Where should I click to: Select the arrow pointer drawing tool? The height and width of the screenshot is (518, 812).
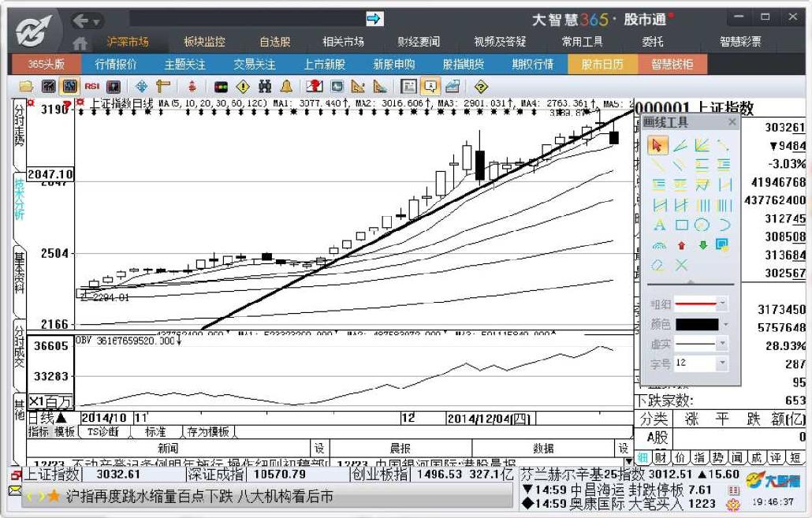[657, 146]
